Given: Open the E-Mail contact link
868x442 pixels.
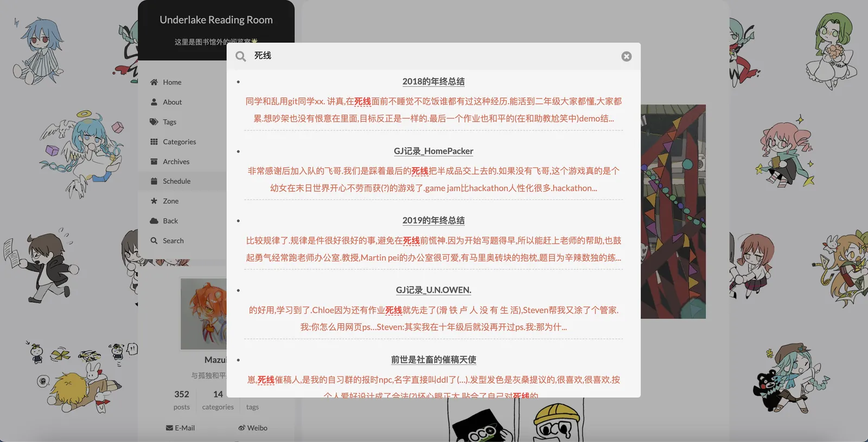Looking at the screenshot, I should click(180, 428).
